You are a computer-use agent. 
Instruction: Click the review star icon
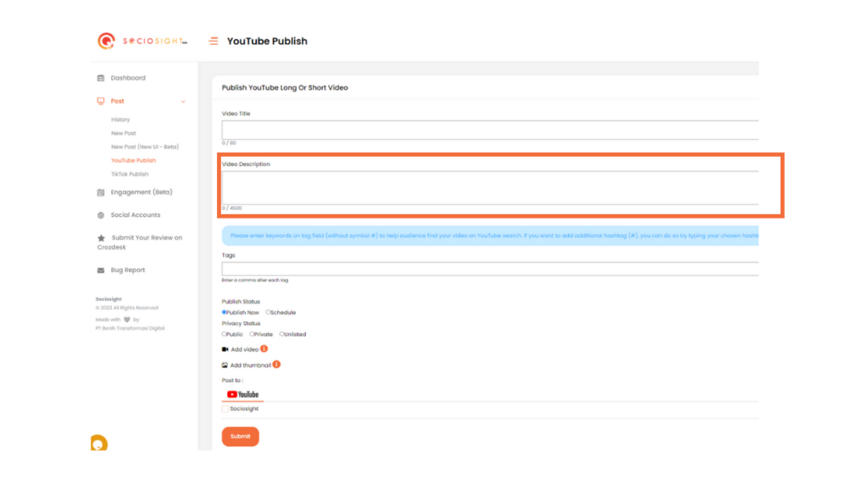102,238
